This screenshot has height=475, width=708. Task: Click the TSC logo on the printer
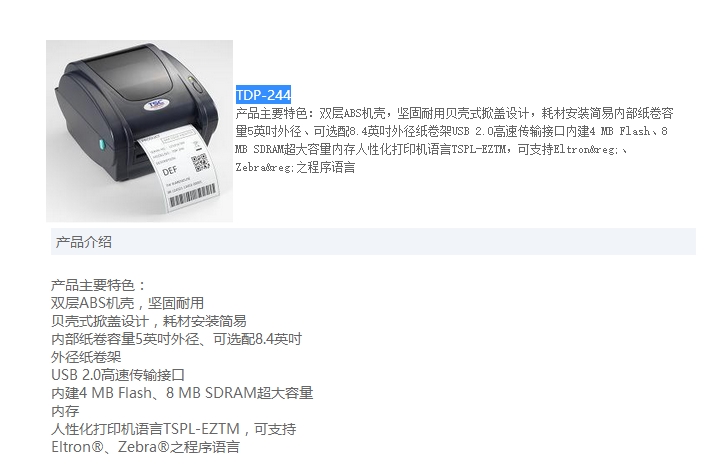tap(157, 104)
